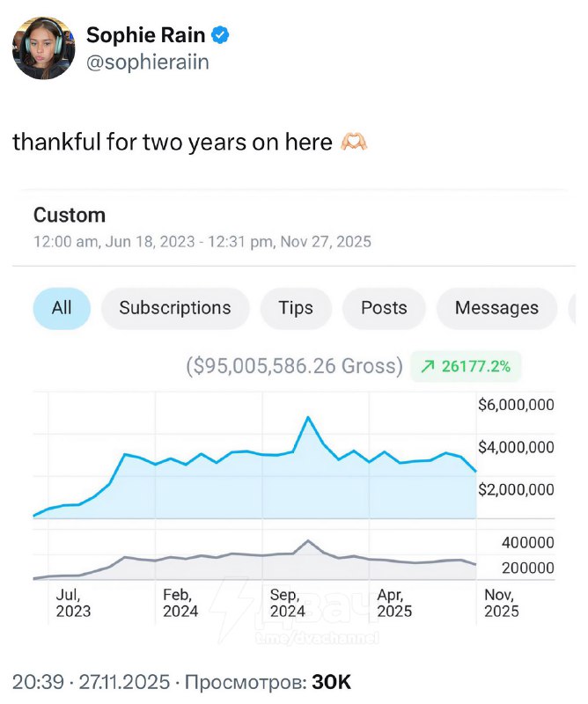Click the green 26177.2% growth badge
Image resolution: width=588 pixels, height=704 pixels.
point(467,366)
